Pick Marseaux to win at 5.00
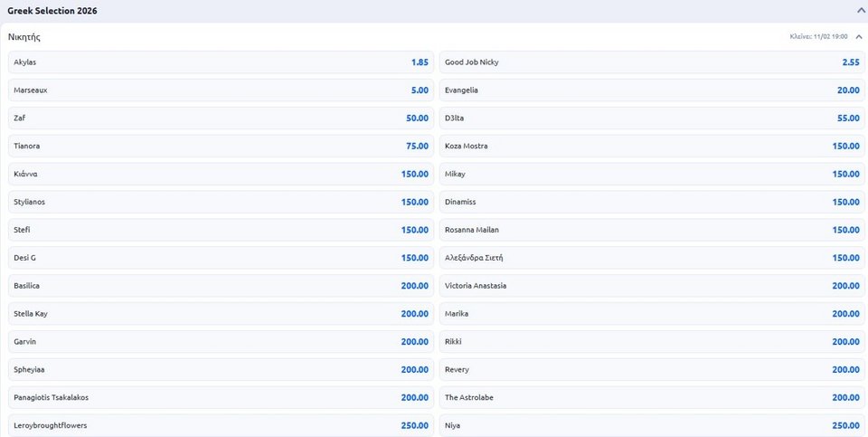The height and width of the screenshot is (437, 868). tap(221, 90)
